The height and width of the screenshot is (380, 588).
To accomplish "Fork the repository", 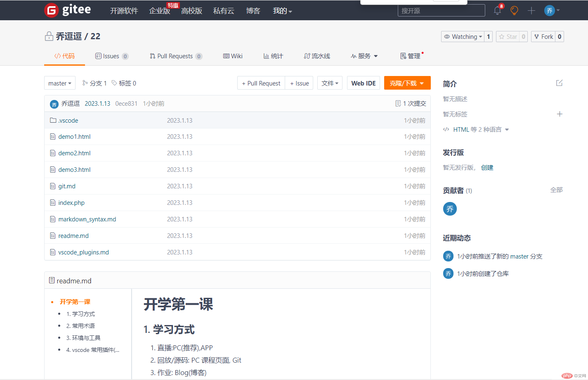I will 543,37.
